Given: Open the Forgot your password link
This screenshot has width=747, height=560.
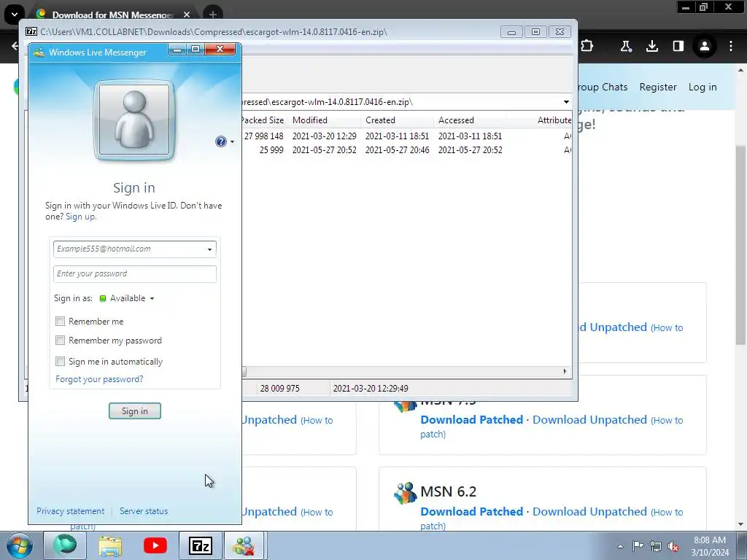Looking at the screenshot, I should pyautogui.click(x=99, y=379).
